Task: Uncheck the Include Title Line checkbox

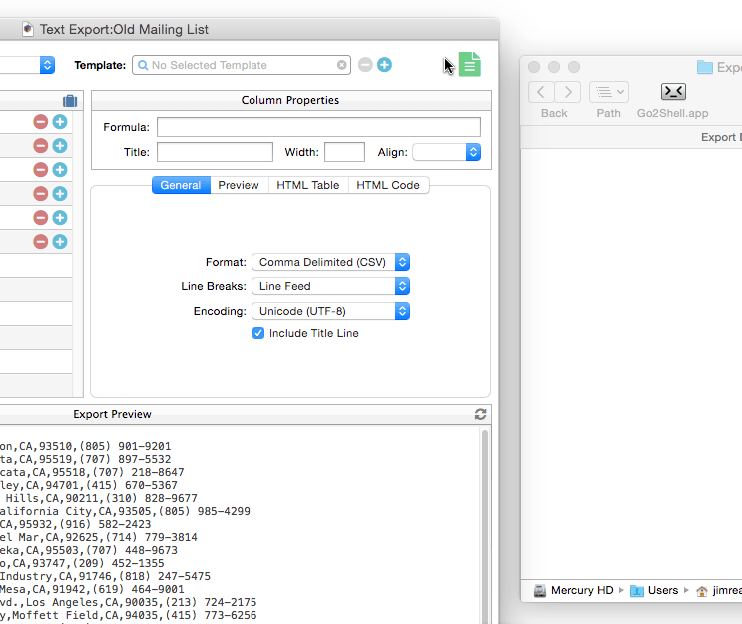Action: click(x=258, y=333)
